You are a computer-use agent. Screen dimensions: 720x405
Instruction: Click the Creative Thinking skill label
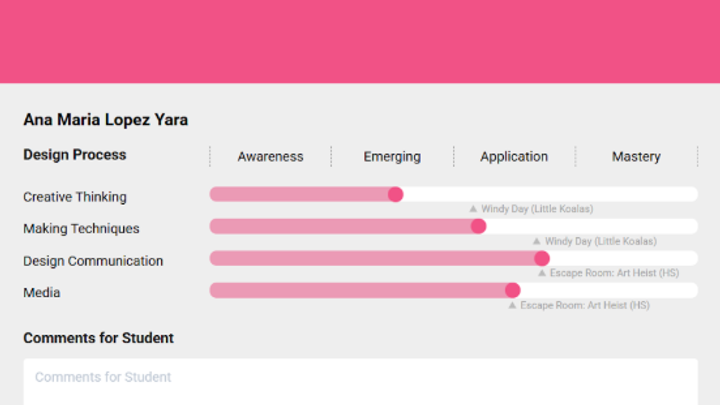(75, 197)
